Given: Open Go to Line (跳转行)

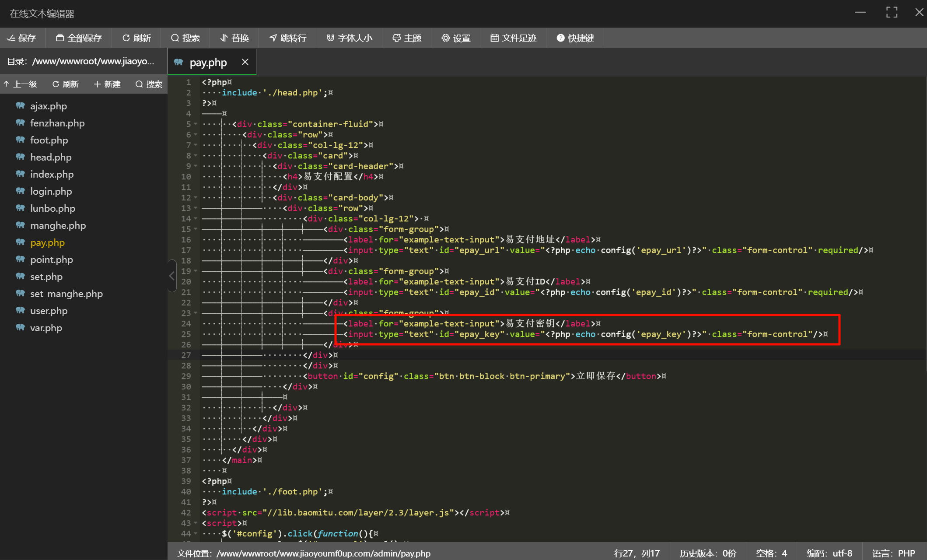Looking at the screenshot, I should point(287,38).
